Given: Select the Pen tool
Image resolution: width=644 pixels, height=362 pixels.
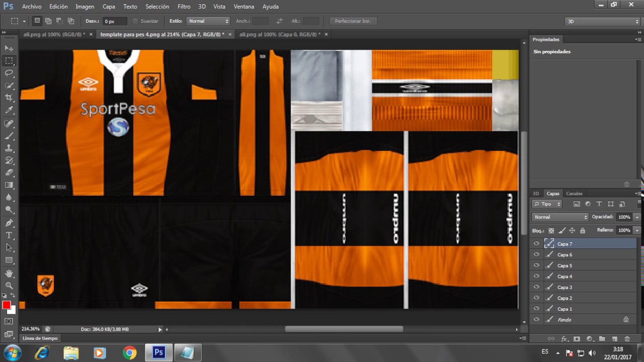Looking at the screenshot, I should tap(9, 223).
